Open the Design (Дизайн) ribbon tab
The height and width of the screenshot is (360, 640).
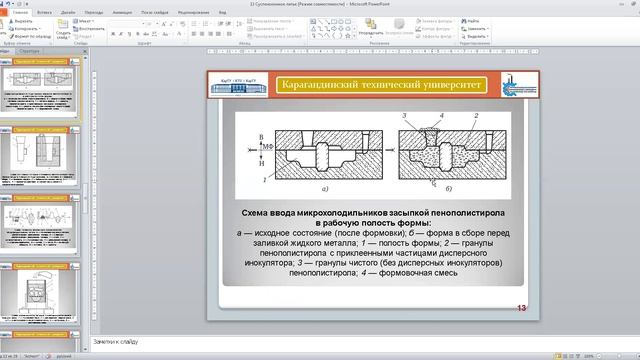tap(68, 13)
